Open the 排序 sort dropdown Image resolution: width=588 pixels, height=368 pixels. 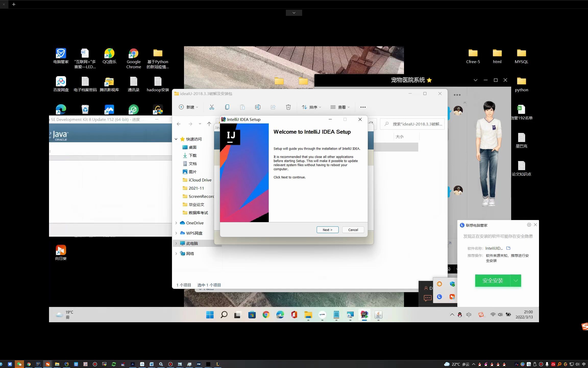point(311,107)
